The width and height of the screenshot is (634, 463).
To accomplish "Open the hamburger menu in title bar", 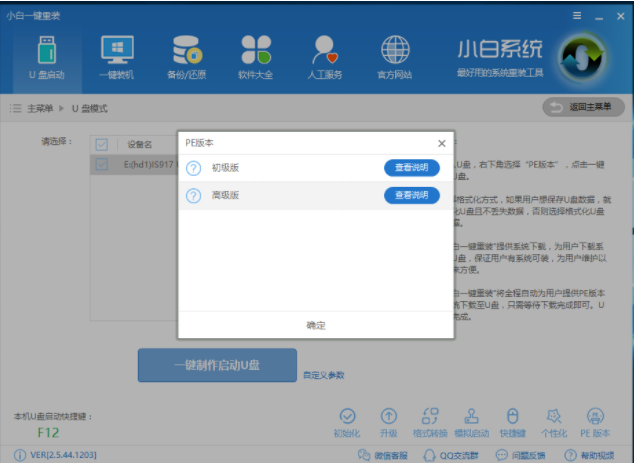I will point(576,16).
